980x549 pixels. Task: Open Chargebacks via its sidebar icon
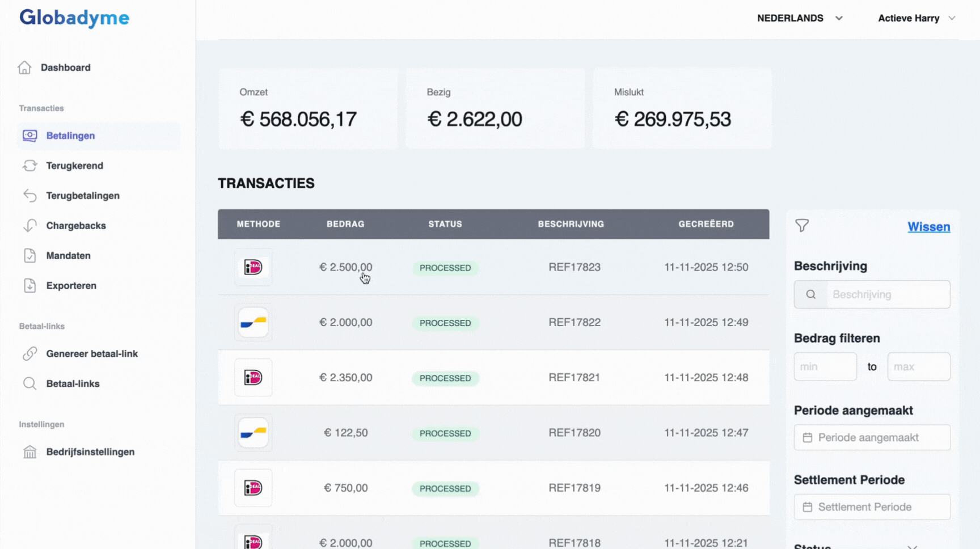[x=29, y=225]
